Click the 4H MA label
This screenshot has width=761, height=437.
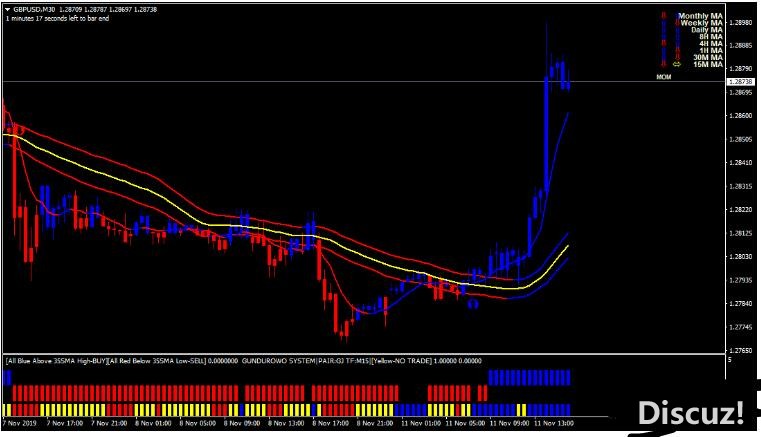click(711, 44)
